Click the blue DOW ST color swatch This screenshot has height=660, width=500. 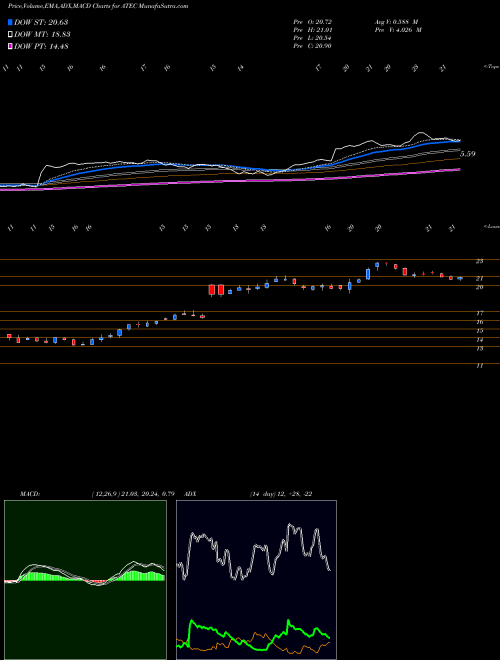pos(10,22)
